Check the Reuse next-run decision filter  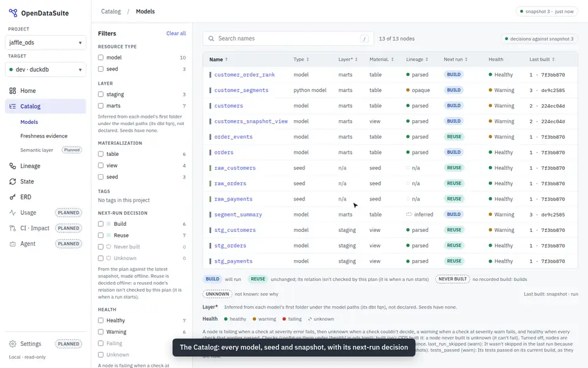pos(100,236)
